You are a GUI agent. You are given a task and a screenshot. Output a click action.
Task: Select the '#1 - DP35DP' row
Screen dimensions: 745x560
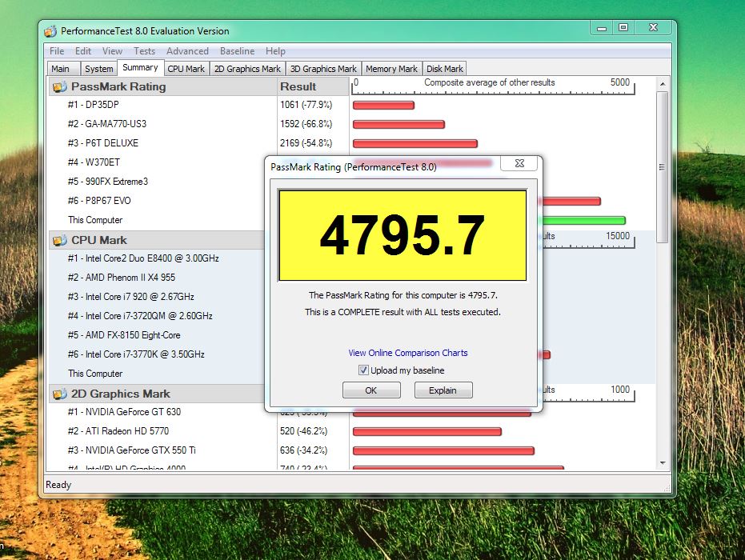[x=93, y=105]
